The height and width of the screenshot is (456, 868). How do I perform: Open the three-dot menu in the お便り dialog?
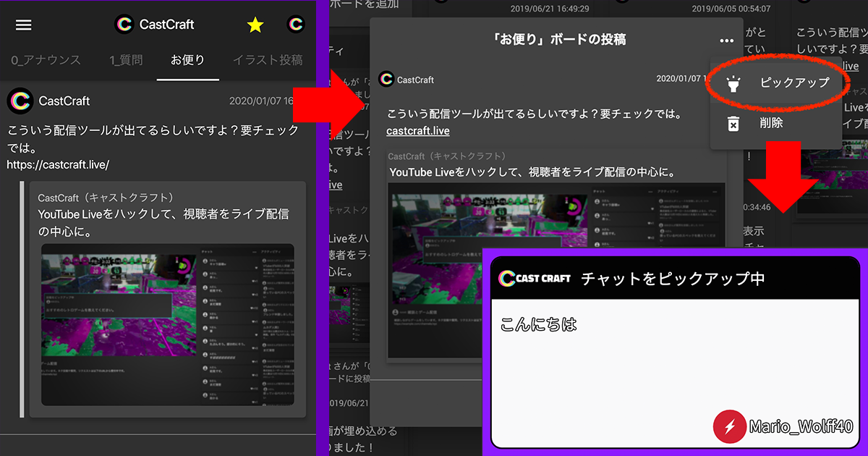pyautogui.click(x=727, y=41)
